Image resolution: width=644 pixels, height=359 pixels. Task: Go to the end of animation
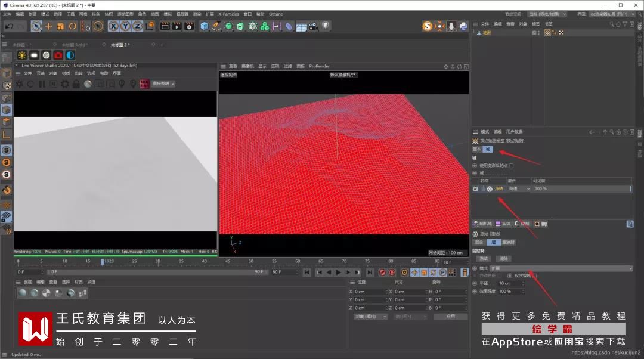point(370,273)
